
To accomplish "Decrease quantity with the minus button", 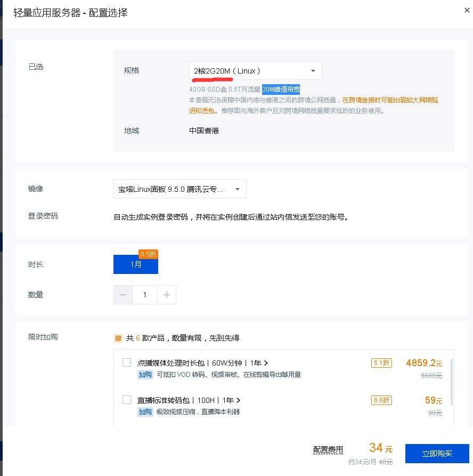I will pyautogui.click(x=123, y=295).
